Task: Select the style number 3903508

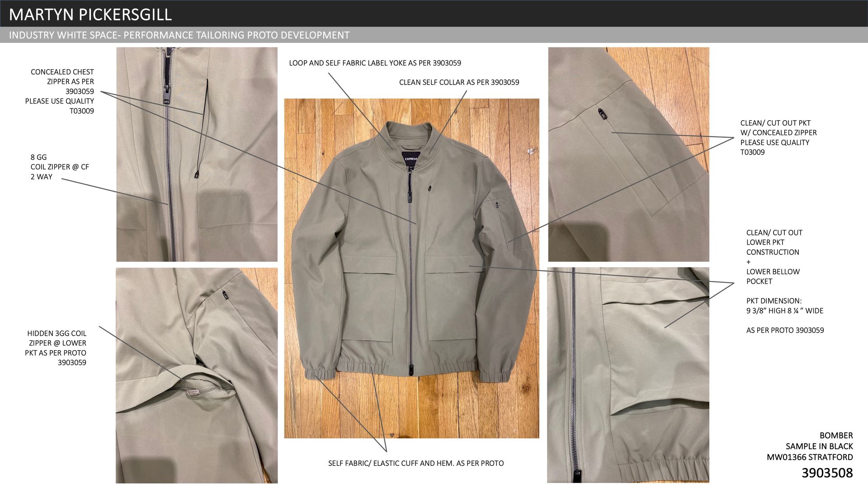Action: pos(827,473)
